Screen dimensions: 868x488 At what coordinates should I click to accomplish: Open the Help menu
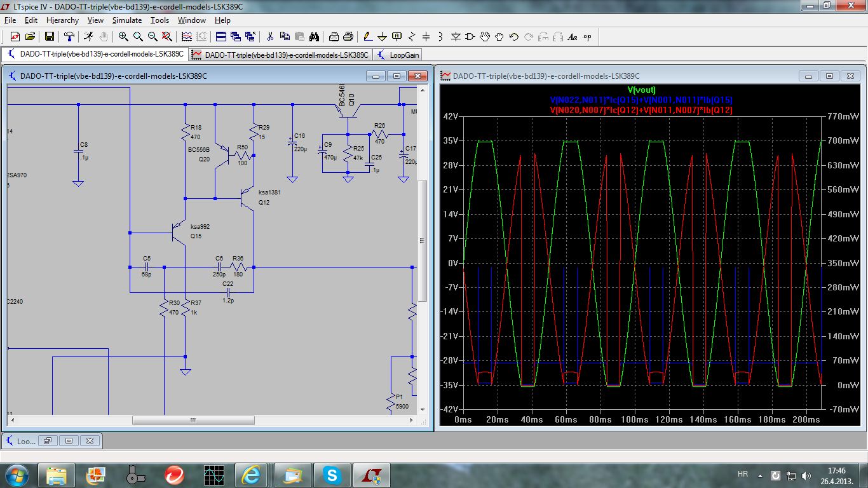click(x=222, y=20)
